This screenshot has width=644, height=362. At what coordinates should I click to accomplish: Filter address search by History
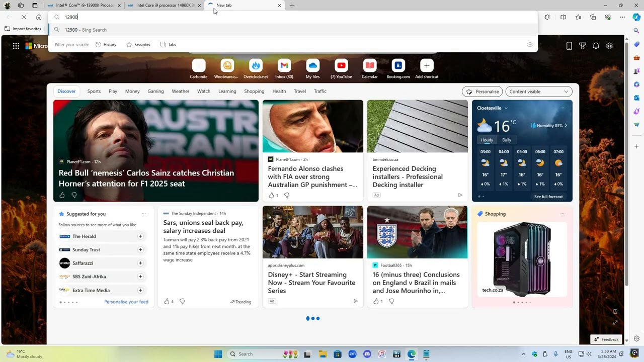[106, 45]
